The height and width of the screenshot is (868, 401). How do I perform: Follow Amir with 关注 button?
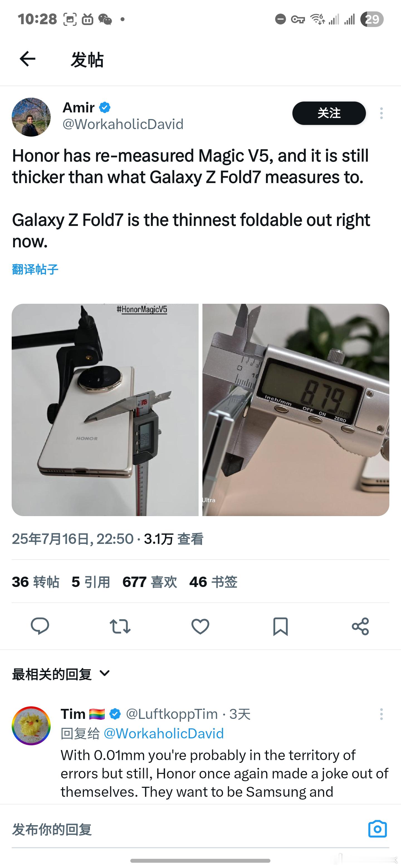click(329, 113)
